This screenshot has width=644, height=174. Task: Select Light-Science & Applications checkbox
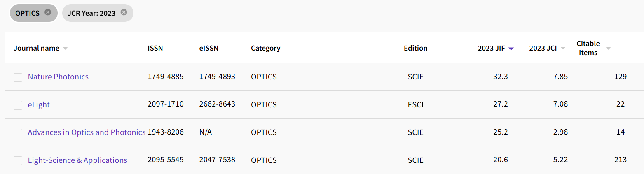click(x=18, y=161)
